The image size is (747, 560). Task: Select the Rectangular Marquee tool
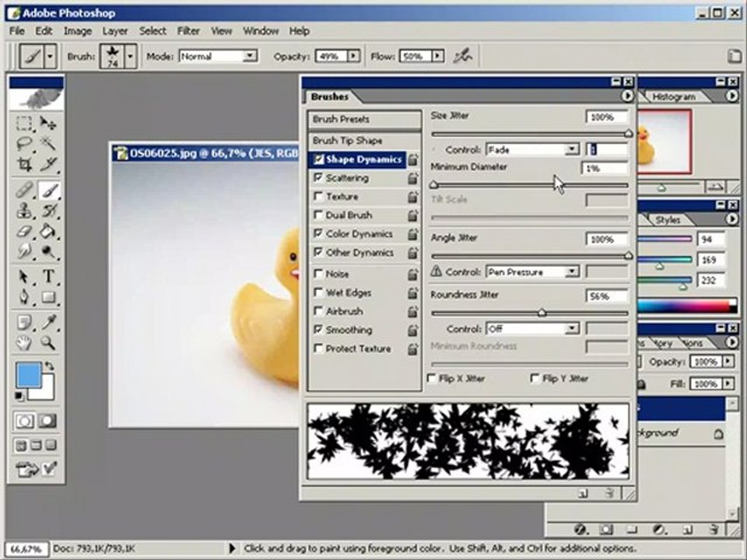[24, 124]
